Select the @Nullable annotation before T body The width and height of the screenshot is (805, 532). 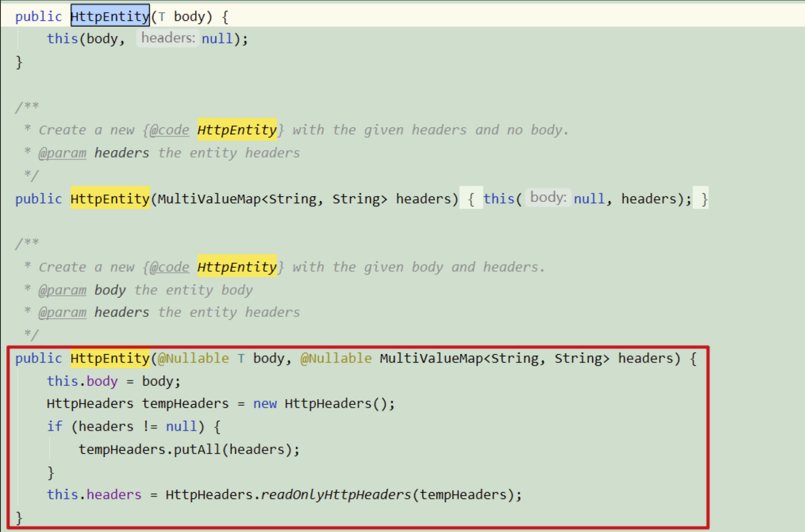pos(194,358)
